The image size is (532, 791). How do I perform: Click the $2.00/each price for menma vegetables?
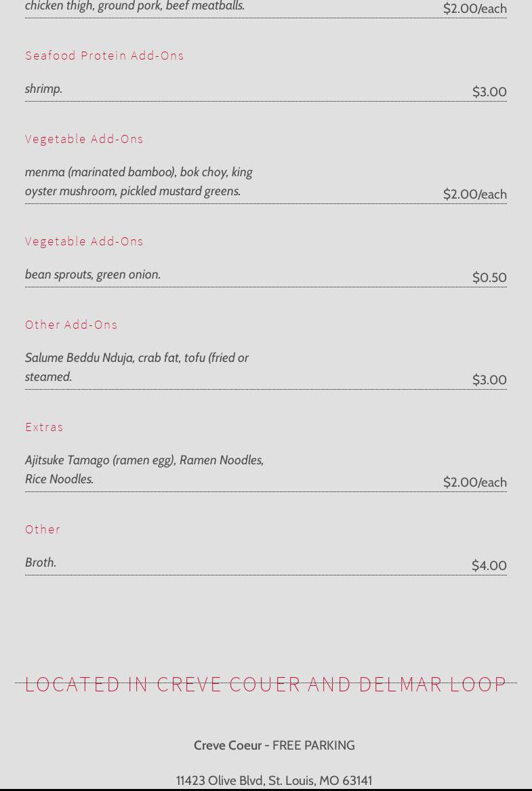coord(474,194)
